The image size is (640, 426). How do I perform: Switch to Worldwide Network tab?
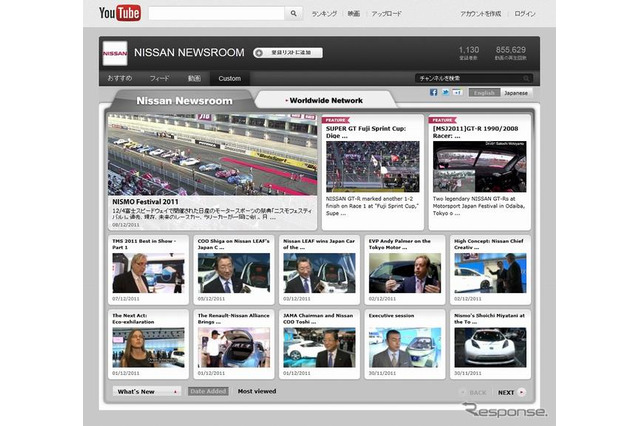pyautogui.click(x=326, y=100)
